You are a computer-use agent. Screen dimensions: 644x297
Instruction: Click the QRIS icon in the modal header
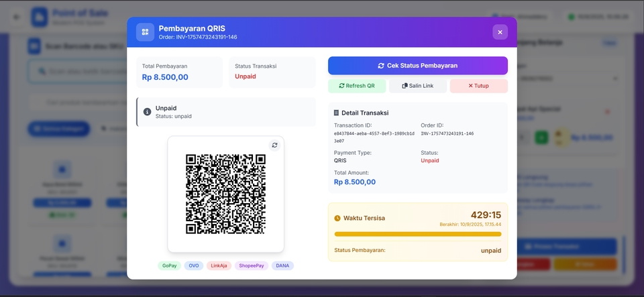tap(145, 32)
